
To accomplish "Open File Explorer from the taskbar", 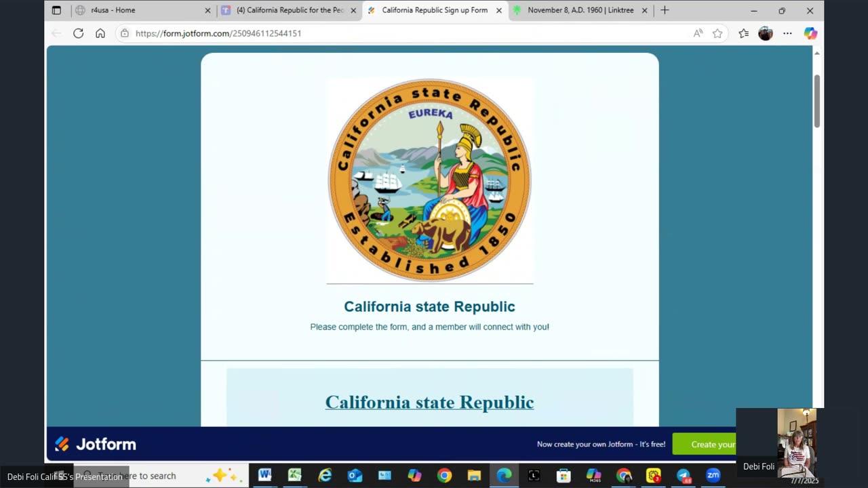I will pyautogui.click(x=474, y=476).
